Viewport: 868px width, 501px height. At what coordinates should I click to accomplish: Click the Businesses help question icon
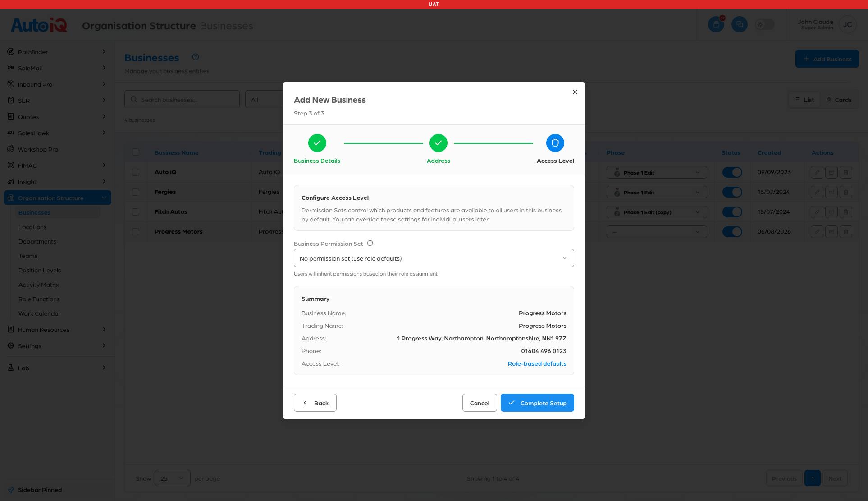[x=196, y=57]
